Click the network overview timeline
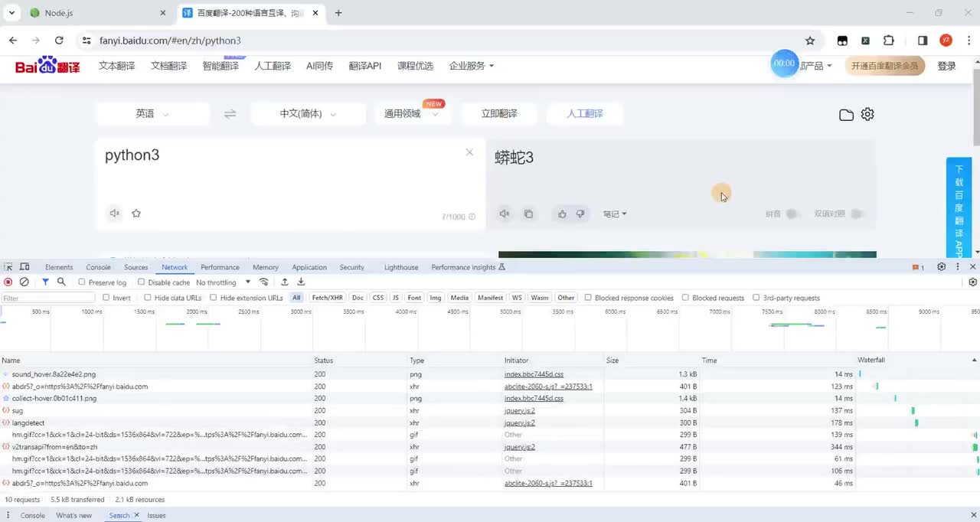Screen dimensions: 980x522 (490, 329)
